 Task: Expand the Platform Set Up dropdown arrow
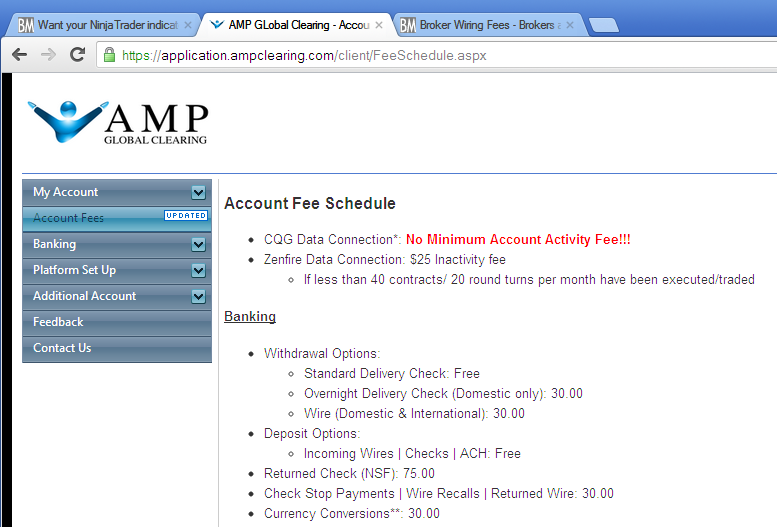(x=198, y=270)
